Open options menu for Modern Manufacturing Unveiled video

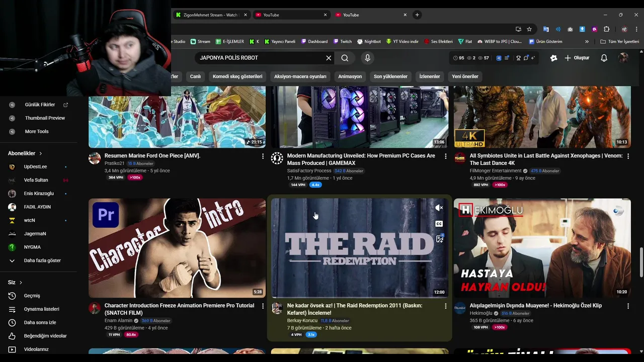pyautogui.click(x=445, y=156)
